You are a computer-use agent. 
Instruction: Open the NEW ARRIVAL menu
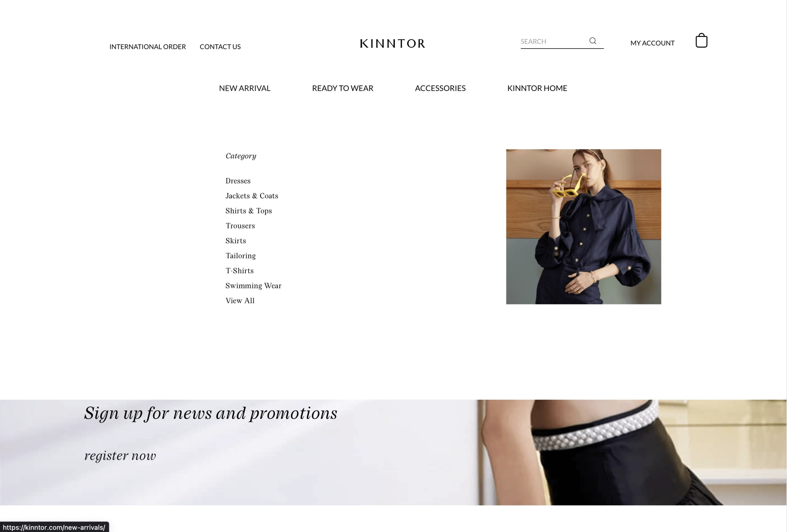click(244, 88)
